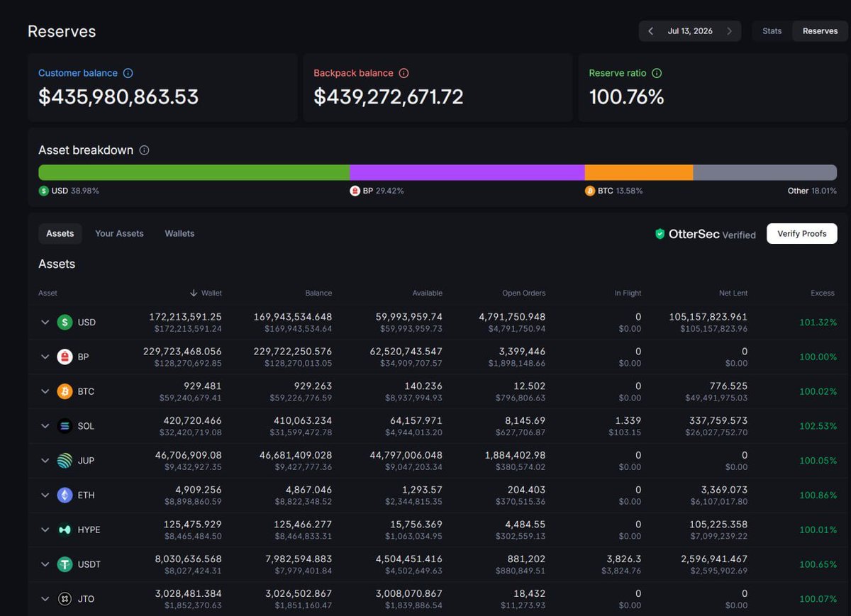Open the Your Assets tab
The width and height of the screenshot is (851, 616).
point(119,233)
